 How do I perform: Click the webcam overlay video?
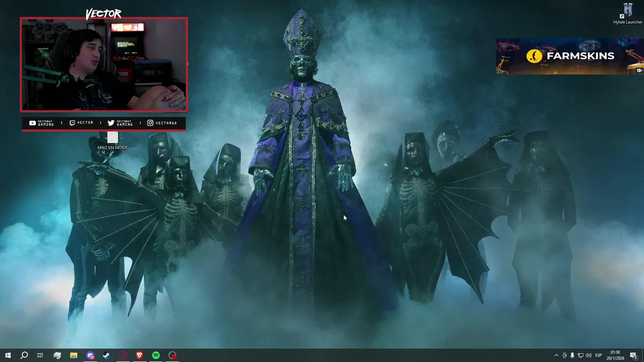(104, 65)
